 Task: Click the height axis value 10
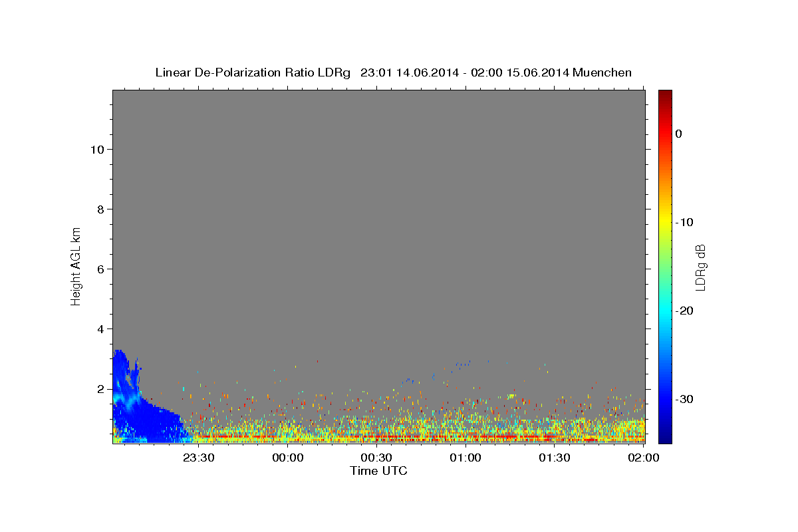[x=96, y=150]
